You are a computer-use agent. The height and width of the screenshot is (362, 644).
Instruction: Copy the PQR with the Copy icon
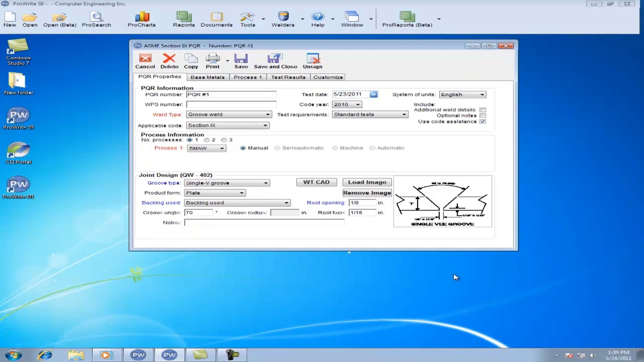pos(191,61)
